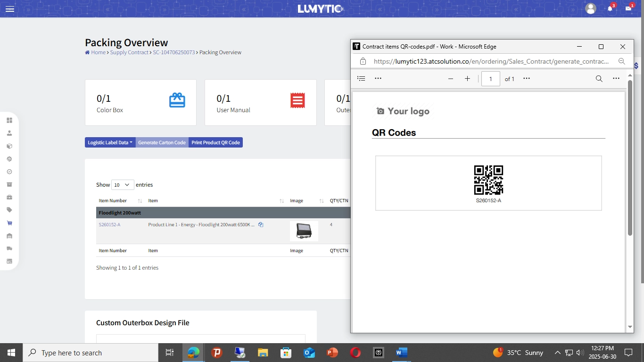Open the Home breadcrumb link
This screenshot has width=644, height=362.
pos(98,52)
